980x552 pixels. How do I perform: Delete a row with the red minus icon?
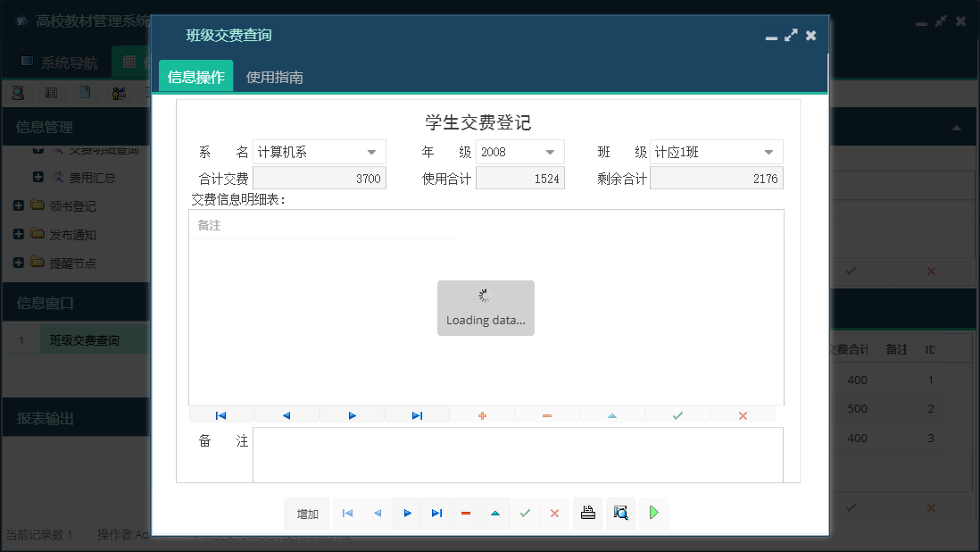[547, 414]
